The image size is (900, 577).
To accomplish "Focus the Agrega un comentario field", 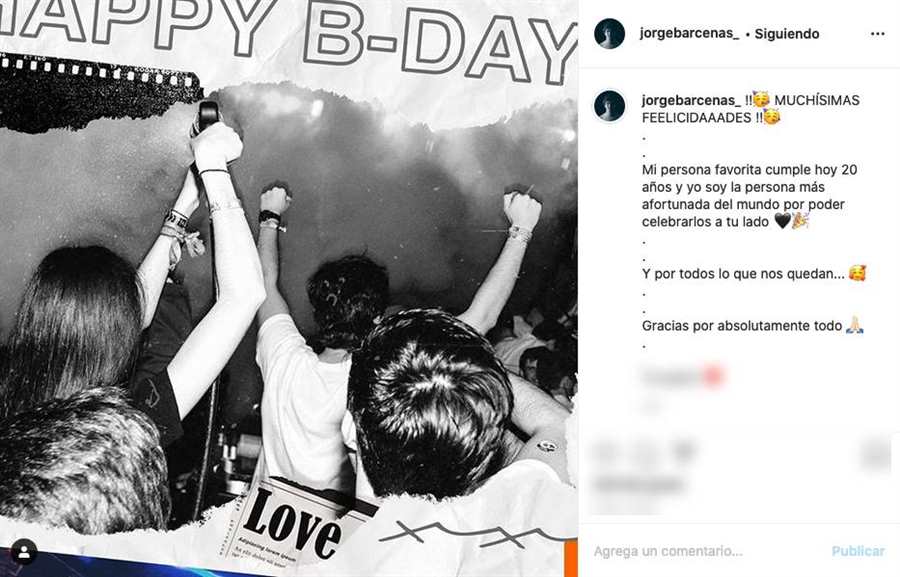I will click(706, 551).
